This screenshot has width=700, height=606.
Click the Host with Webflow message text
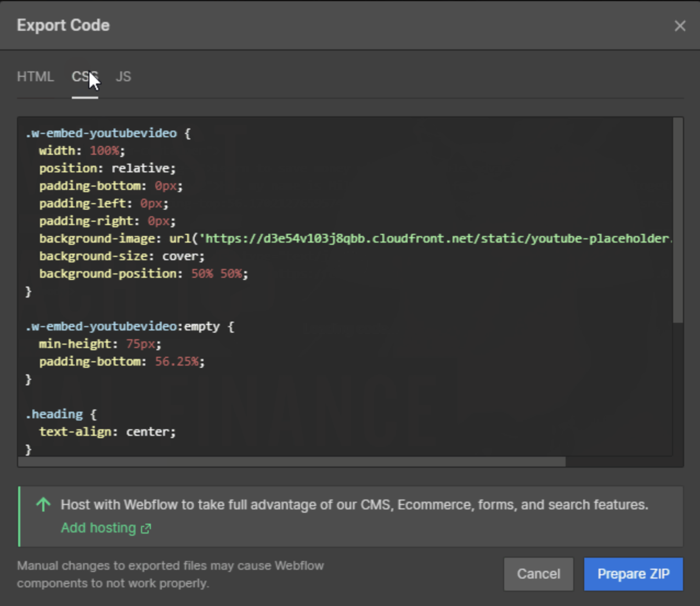[354, 505]
